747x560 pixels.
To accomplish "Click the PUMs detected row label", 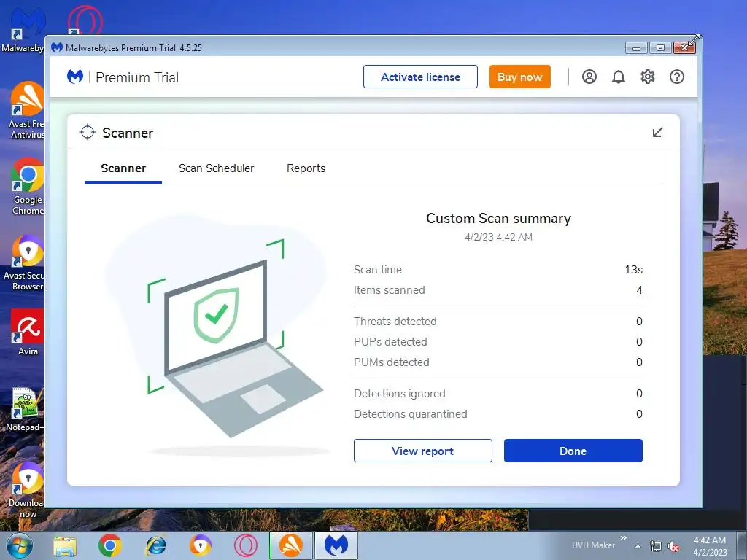I will tap(391, 362).
